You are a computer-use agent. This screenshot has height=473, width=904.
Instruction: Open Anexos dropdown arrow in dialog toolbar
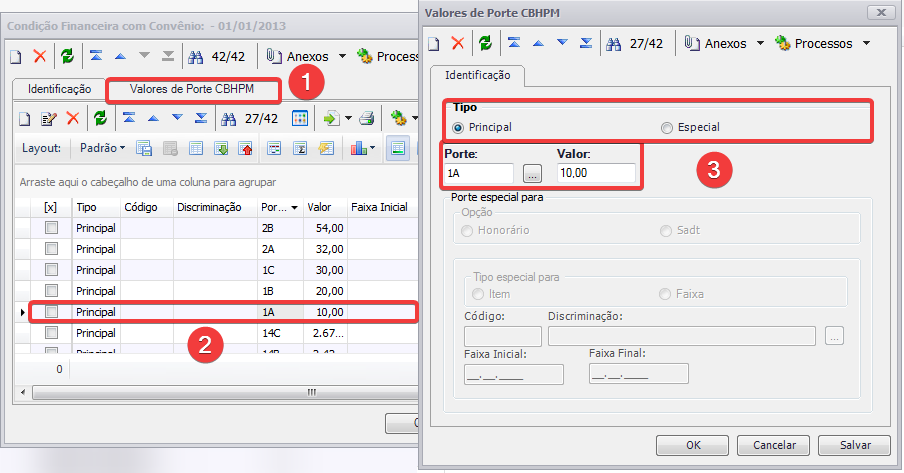(x=760, y=43)
